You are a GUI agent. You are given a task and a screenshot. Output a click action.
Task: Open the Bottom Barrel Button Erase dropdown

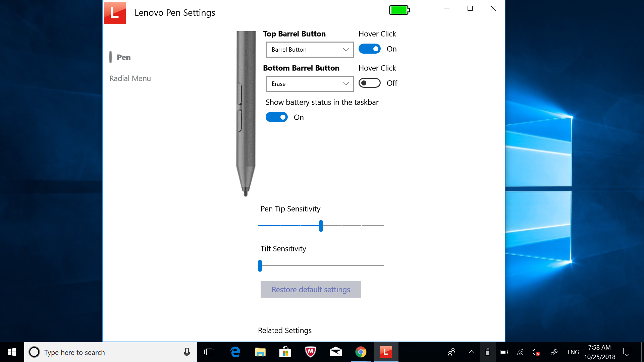point(310,84)
